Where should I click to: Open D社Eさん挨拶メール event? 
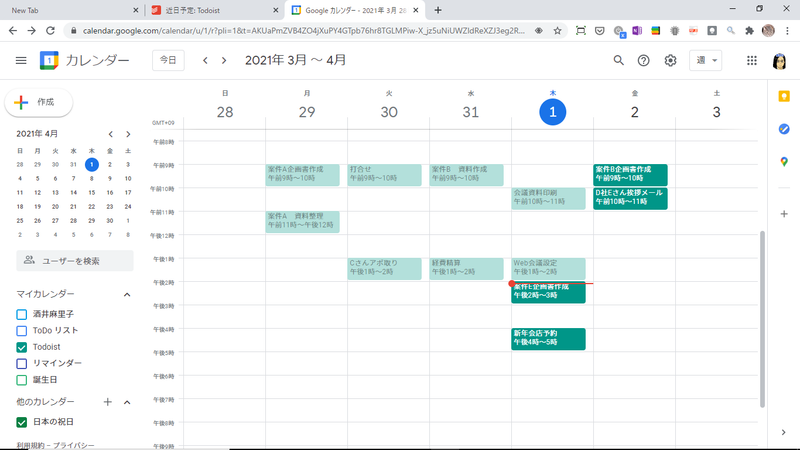coord(630,198)
